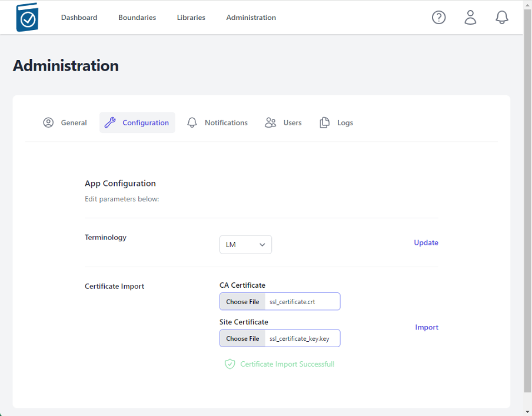The height and width of the screenshot is (416, 532).
Task: Click the Terminology label
Action: tap(105, 238)
